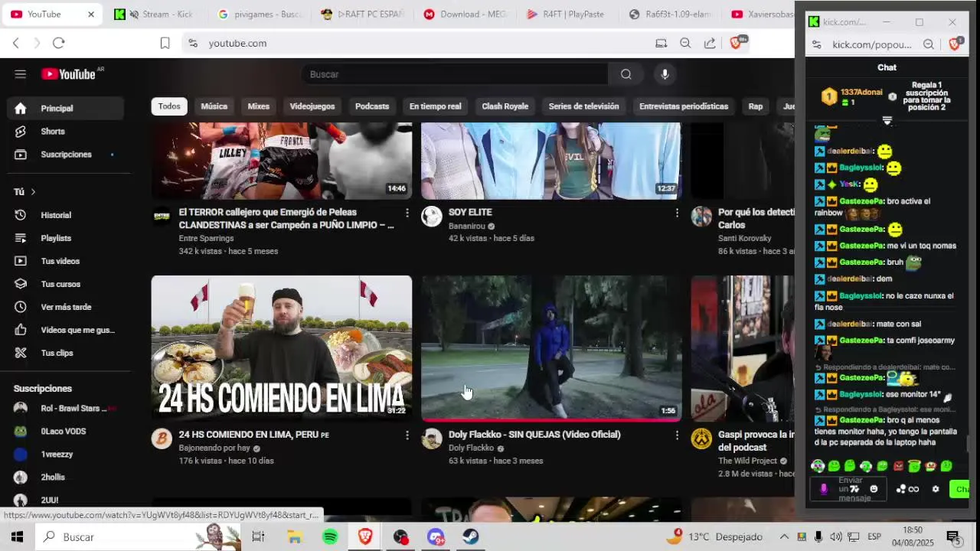
Task: Open the Bananirou channel link
Action: coord(467,226)
